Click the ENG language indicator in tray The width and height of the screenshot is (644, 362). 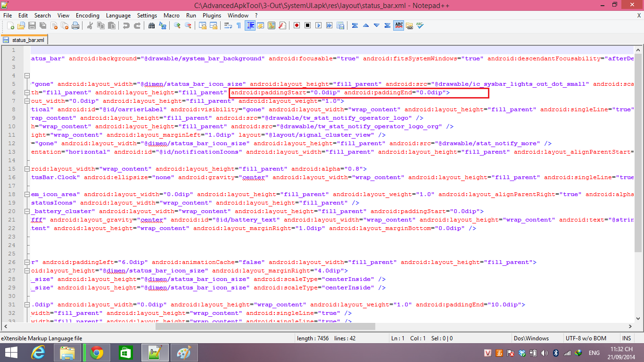coord(594,353)
